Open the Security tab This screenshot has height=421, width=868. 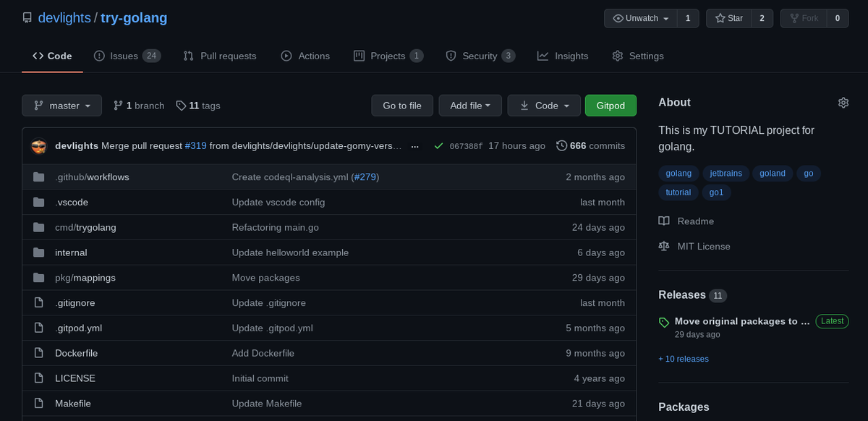[480, 56]
